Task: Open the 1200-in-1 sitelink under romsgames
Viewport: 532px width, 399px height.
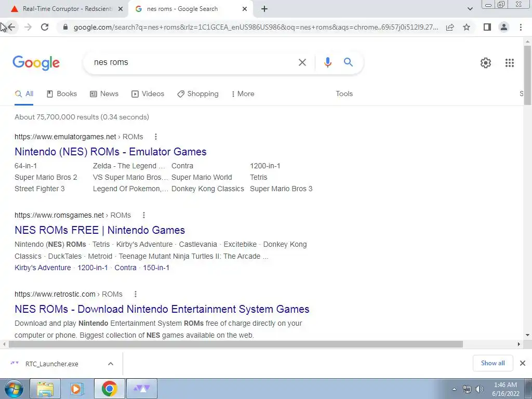Action: [92, 268]
